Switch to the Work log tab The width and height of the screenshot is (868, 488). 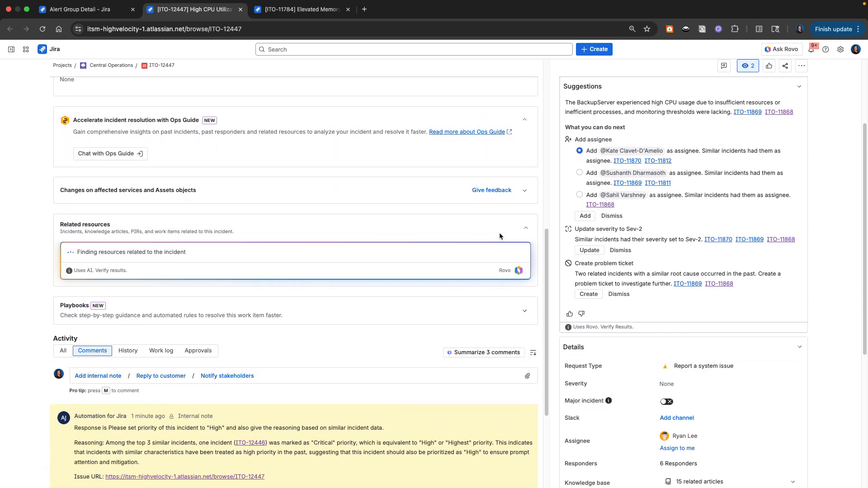coord(161,350)
